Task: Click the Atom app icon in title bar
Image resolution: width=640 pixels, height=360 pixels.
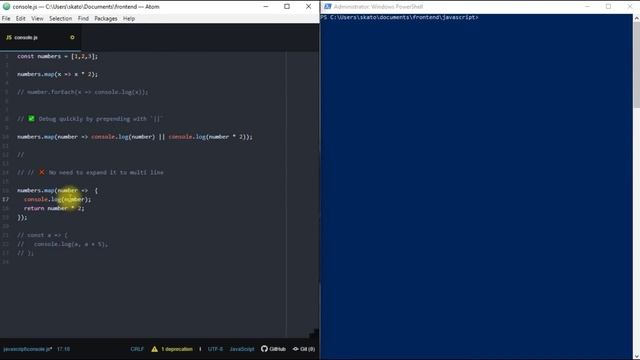Action: [x=6, y=7]
